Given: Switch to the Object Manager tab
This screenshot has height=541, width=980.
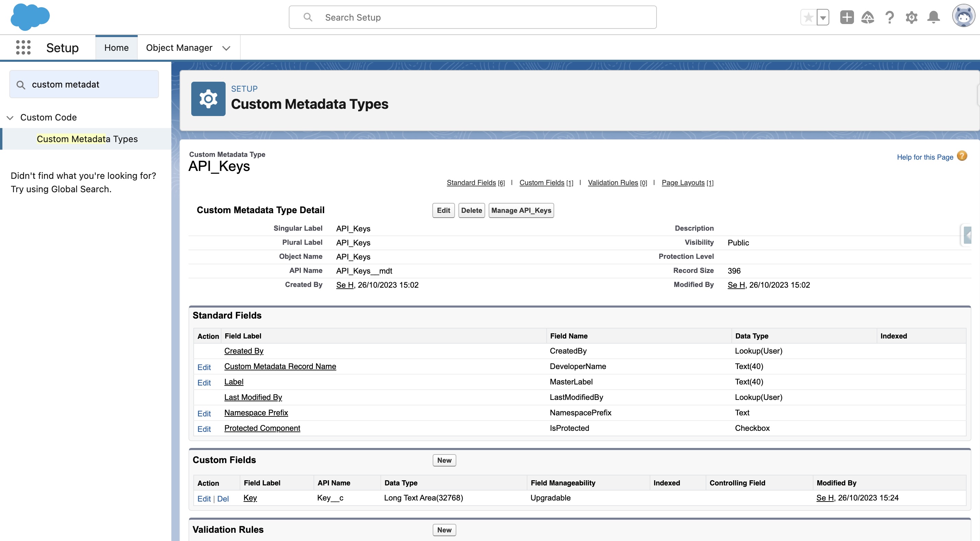Looking at the screenshot, I should (179, 48).
